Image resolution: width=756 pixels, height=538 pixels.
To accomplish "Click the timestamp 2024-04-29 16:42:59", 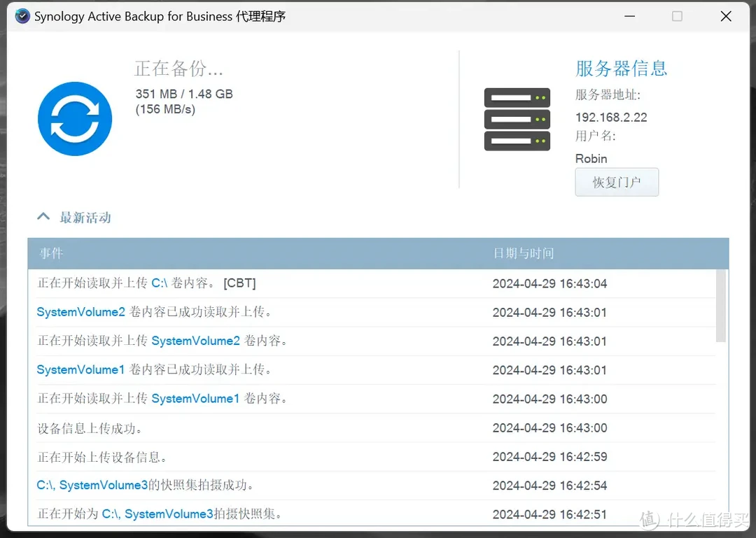I will (x=549, y=457).
